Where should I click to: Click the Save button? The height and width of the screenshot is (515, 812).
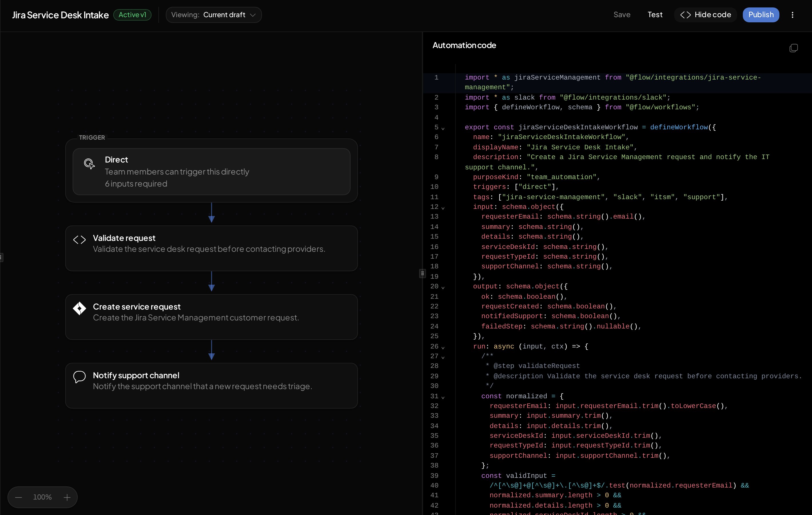click(622, 15)
